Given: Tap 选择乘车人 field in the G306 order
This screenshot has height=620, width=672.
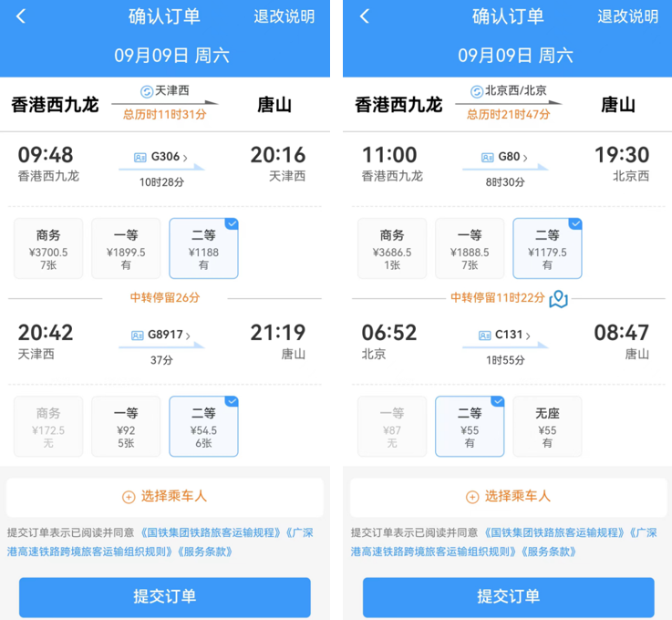Looking at the screenshot, I should 164,497.
